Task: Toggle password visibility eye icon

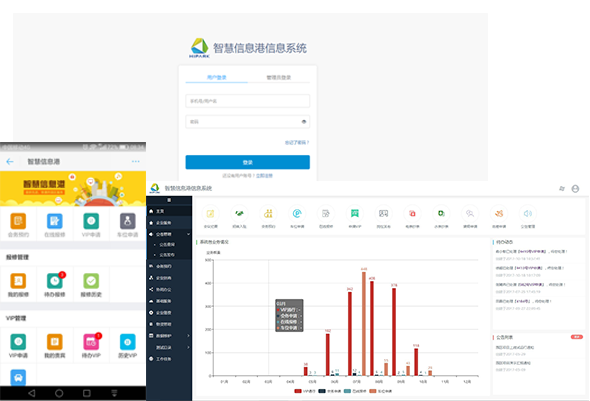Action: [x=304, y=122]
